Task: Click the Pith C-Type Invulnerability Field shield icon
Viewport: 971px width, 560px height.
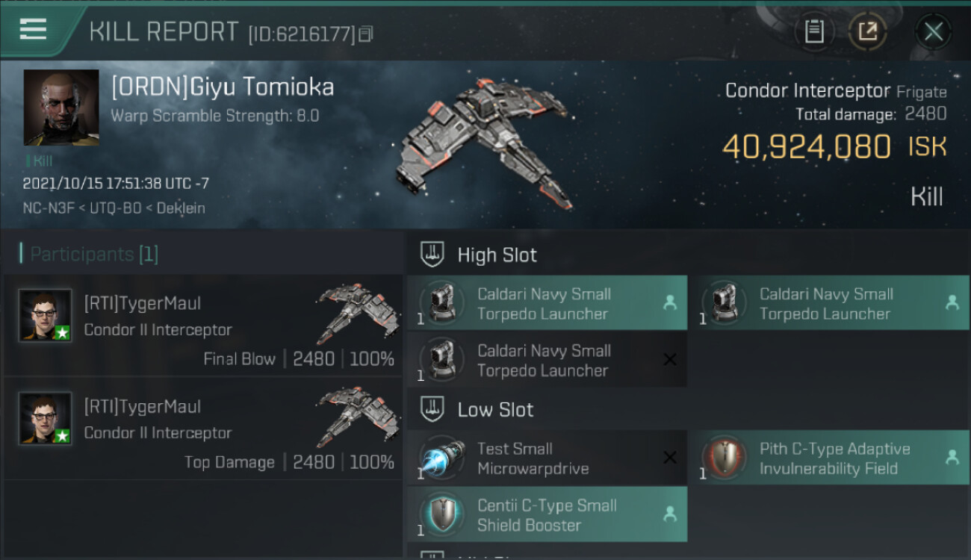Action: pos(724,458)
